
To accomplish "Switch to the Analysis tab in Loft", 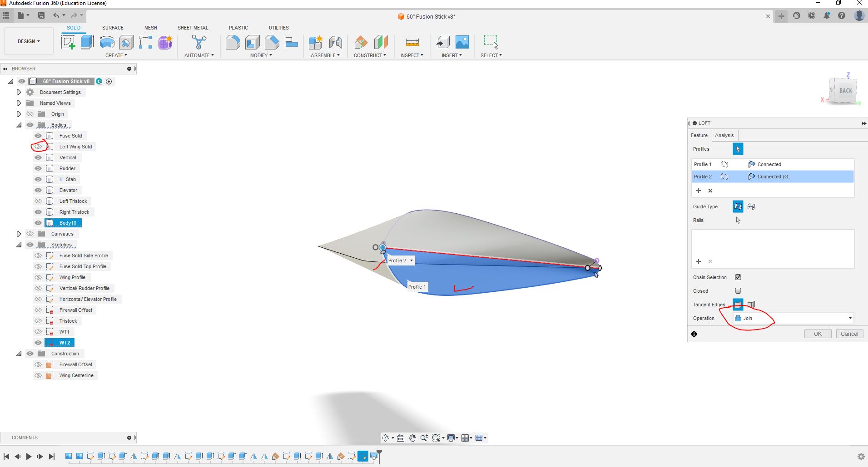I will [724, 135].
